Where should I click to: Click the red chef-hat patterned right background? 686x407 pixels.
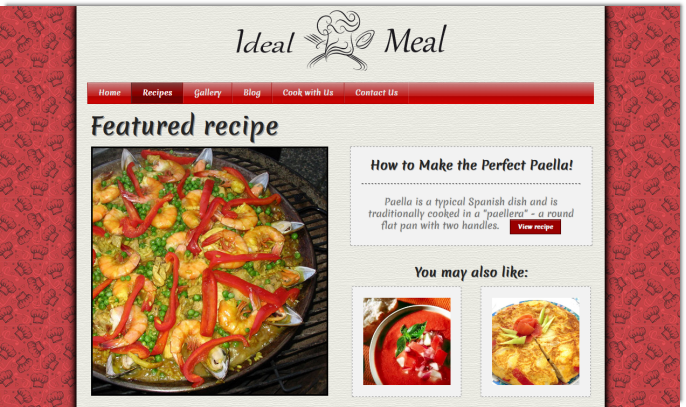point(643,207)
